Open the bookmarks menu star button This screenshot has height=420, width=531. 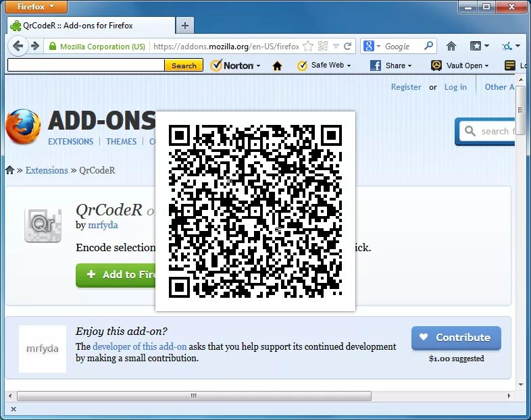coord(479,46)
